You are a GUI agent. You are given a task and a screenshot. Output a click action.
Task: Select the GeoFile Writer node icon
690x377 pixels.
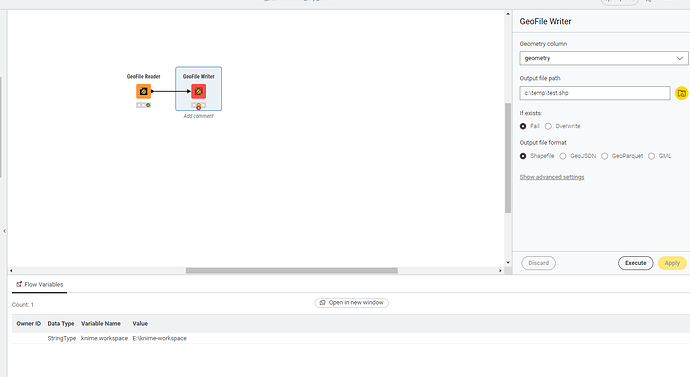tap(198, 92)
